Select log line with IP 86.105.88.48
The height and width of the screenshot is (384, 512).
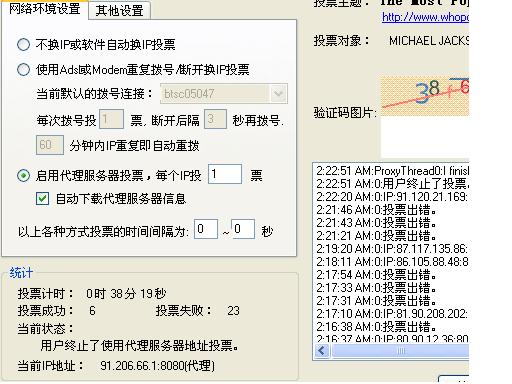(x=392, y=262)
